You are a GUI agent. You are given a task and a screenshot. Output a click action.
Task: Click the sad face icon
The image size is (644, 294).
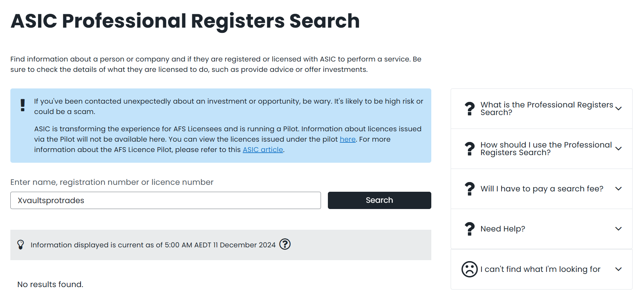pos(470,269)
